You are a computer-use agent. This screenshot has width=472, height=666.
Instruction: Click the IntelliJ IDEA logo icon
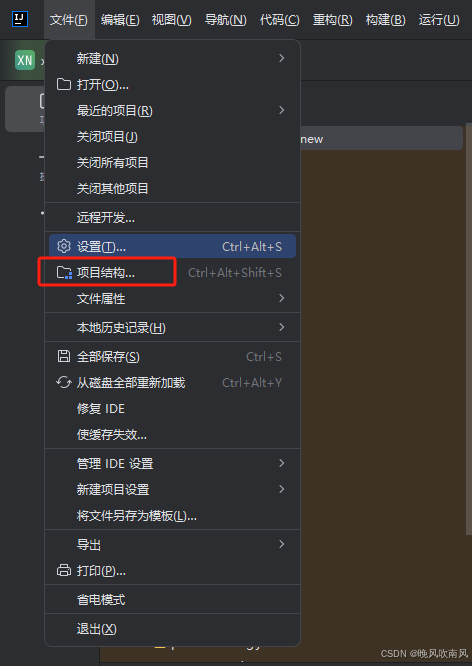coord(20,19)
